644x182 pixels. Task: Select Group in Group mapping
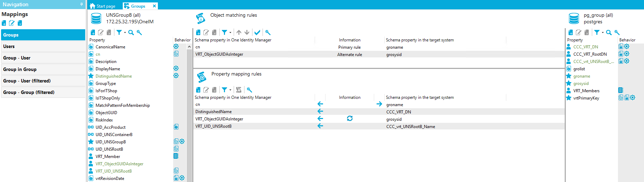pyautogui.click(x=43, y=69)
